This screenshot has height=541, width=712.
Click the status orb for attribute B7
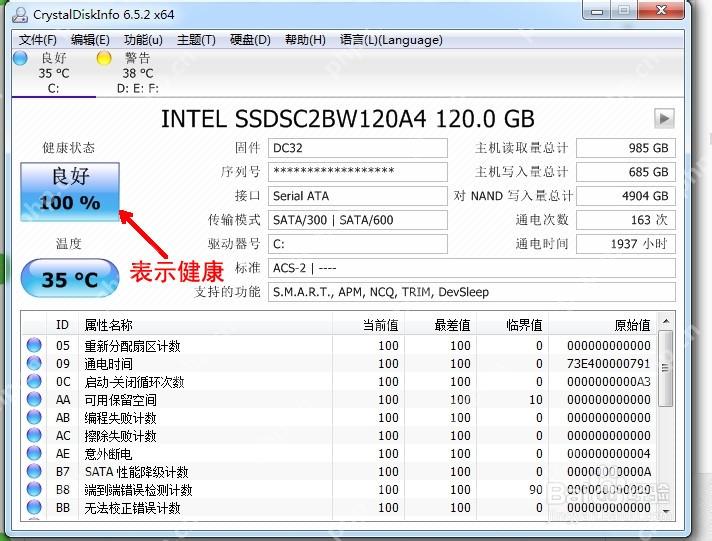34,471
